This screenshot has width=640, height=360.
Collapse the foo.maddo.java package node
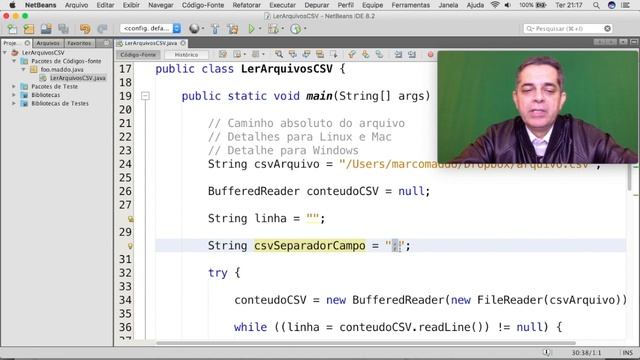(x=23, y=70)
